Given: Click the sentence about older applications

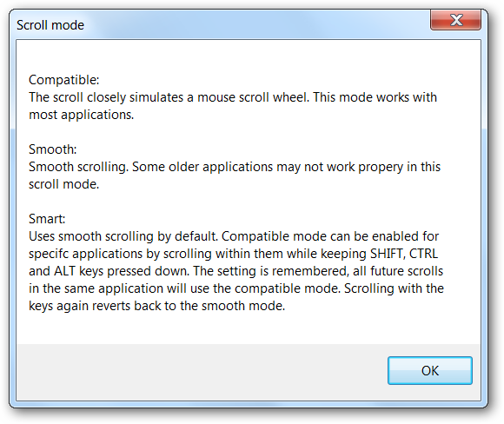Looking at the screenshot, I should pyautogui.click(x=235, y=167).
